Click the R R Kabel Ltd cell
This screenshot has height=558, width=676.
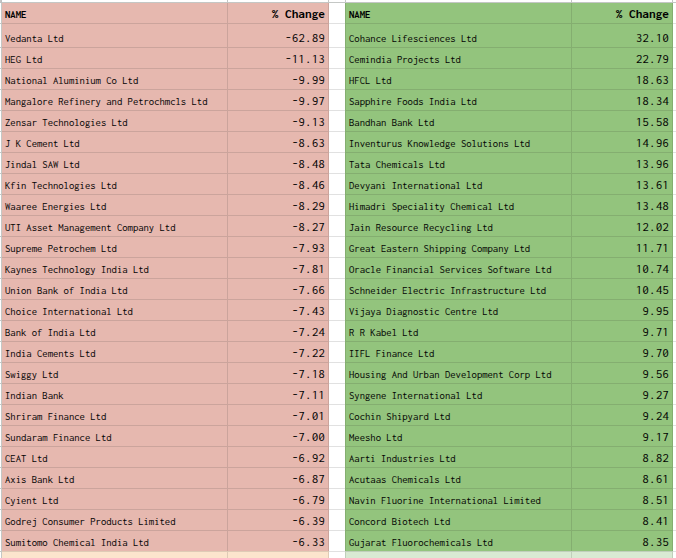(x=458, y=332)
